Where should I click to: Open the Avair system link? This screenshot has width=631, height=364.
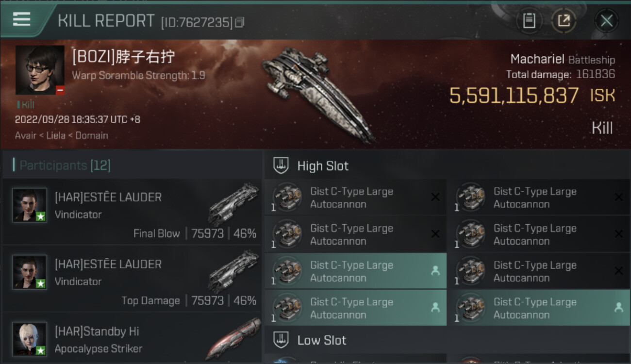(x=26, y=135)
